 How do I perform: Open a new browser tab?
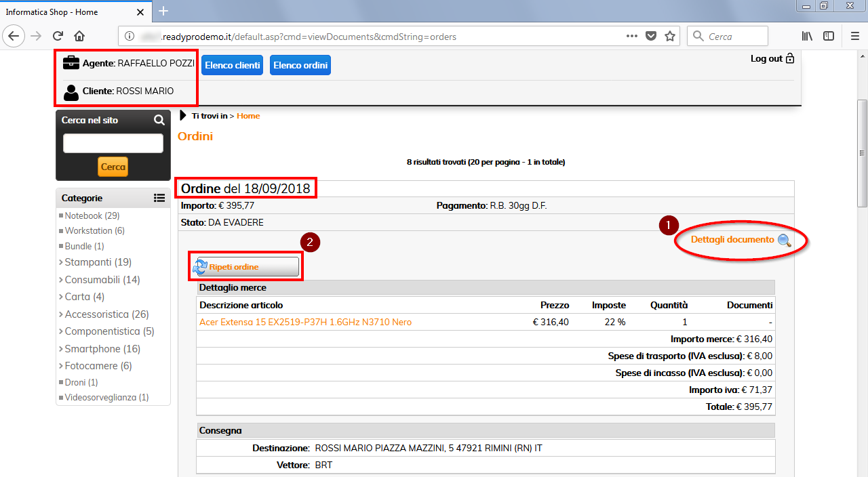pos(163,11)
